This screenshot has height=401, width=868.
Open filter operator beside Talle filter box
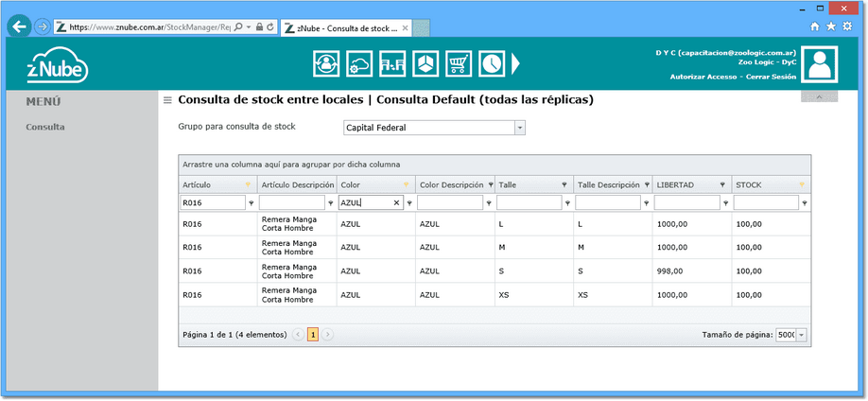pyautogui.click(x=568, y=203)
